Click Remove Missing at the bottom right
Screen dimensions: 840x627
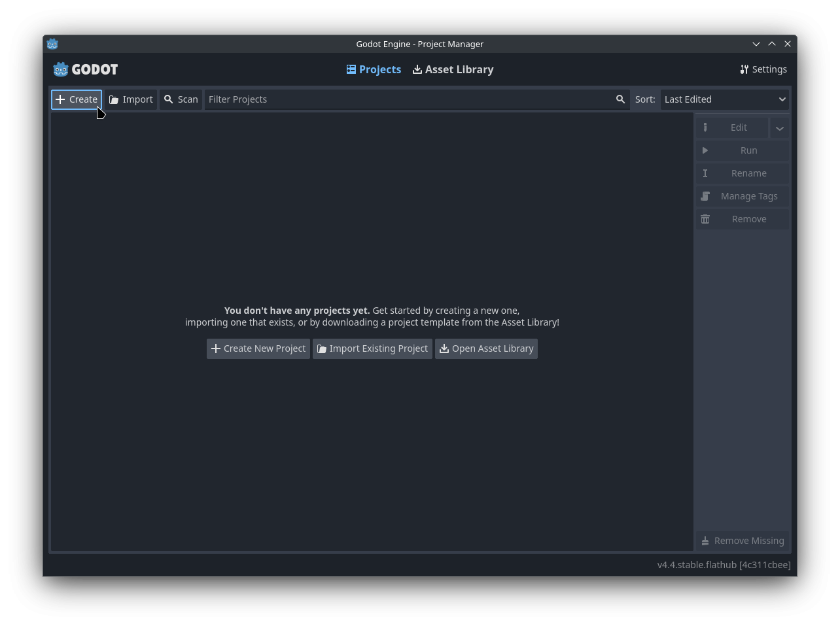point(743,541)
